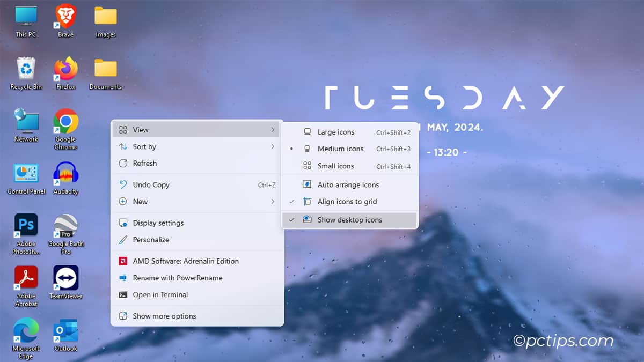
Task: Expand the Sort by submenu arrow
Action: click(273, 146)
